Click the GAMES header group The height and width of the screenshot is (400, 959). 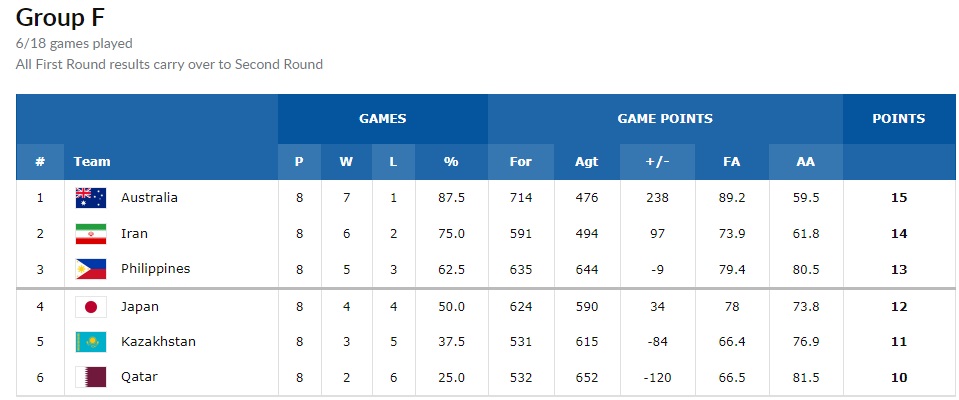click(382, 118)
